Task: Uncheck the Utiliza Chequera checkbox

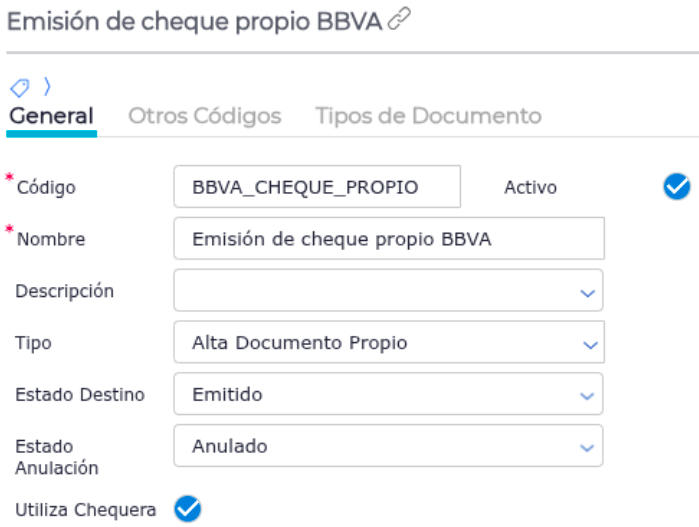Action: [187, 509]
